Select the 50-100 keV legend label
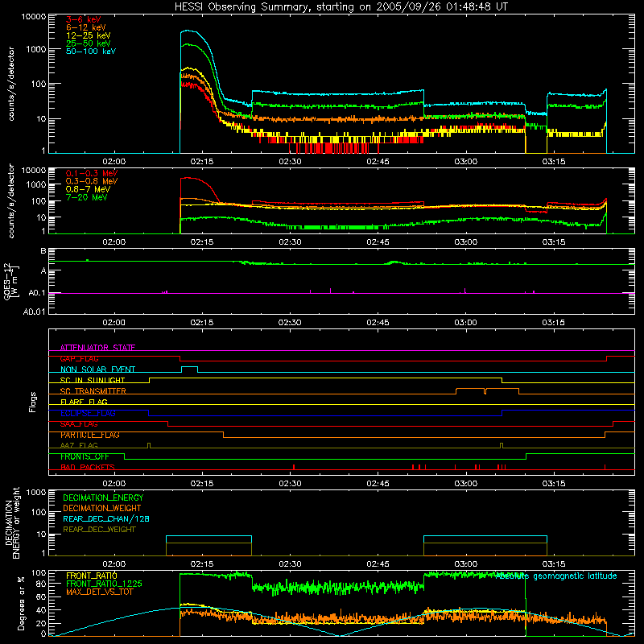The width and height of the screenshot is (644, 644). click(x=91, y=52)
